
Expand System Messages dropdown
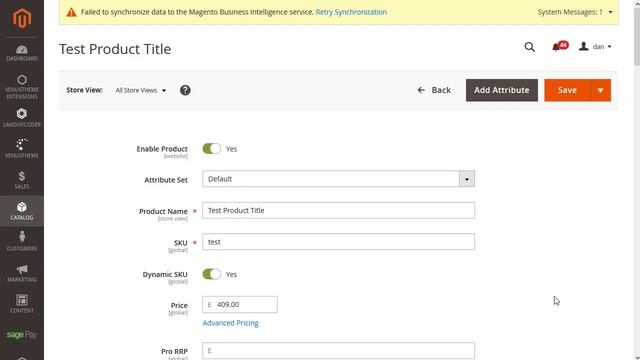point(575,12)
